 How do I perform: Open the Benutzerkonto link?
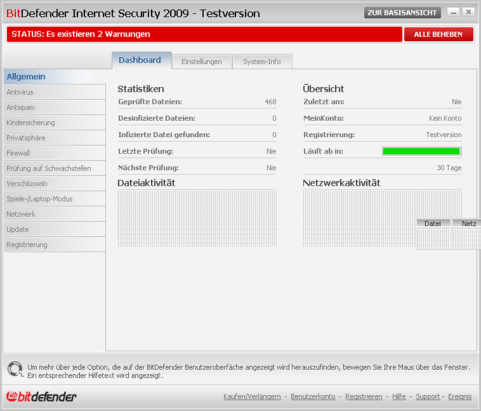click(x=313, y=397)
